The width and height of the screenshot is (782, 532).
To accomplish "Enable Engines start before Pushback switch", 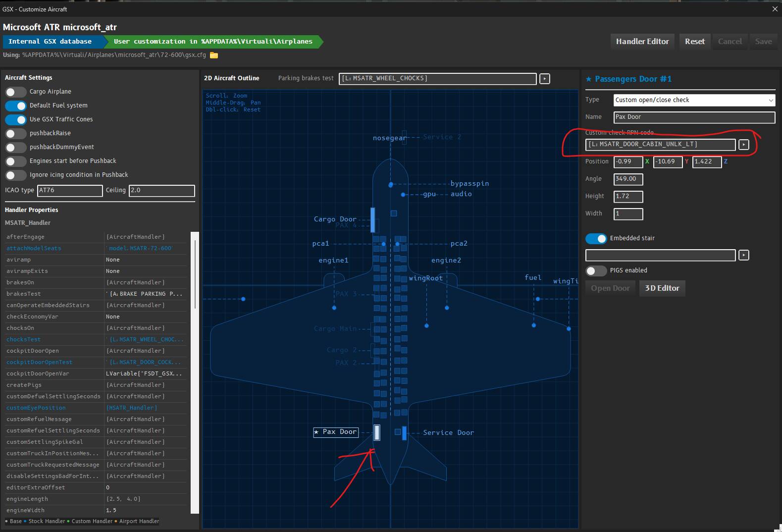I will 16,161.
